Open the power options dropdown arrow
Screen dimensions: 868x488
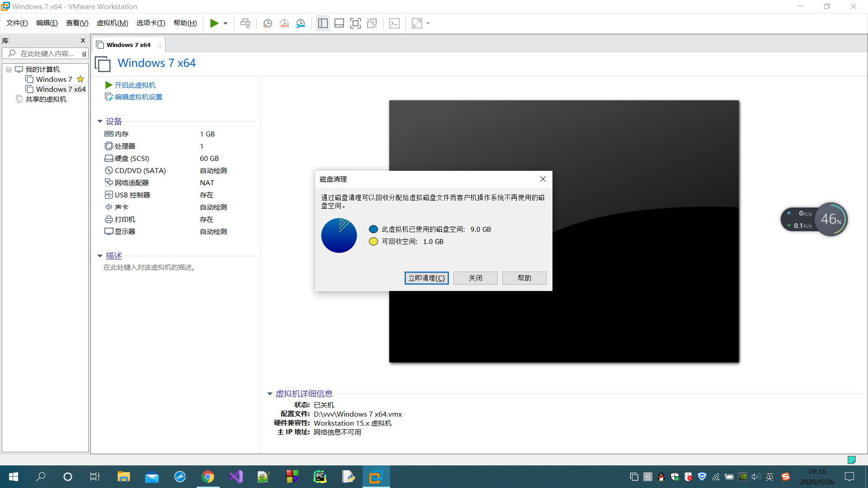pyautogui.click(x=226, y=23)
